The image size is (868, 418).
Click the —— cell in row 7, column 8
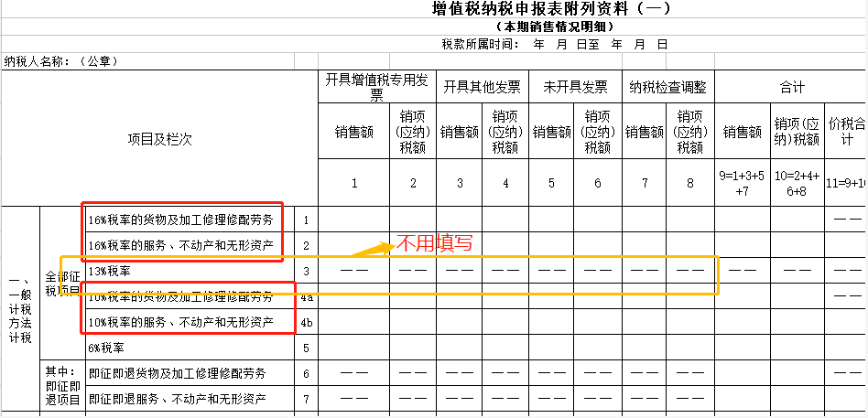coord(690,398)
